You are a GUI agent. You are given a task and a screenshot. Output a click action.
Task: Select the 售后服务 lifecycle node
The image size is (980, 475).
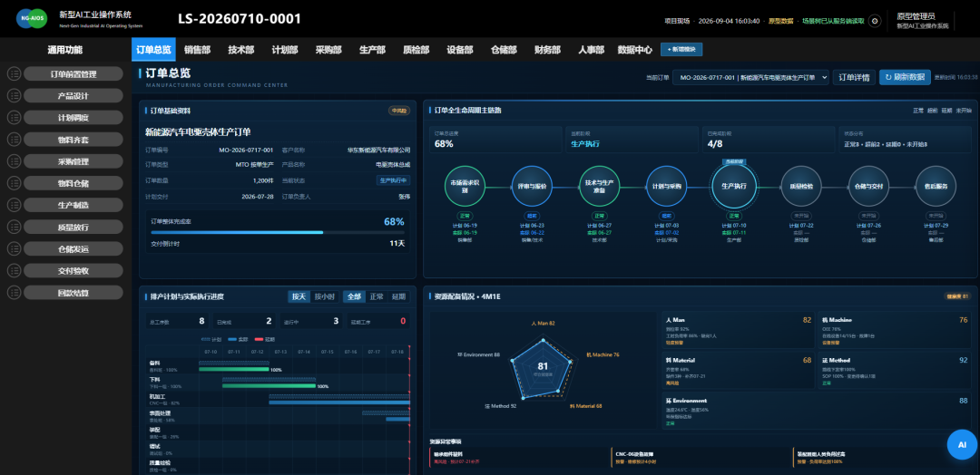(936, 186)
